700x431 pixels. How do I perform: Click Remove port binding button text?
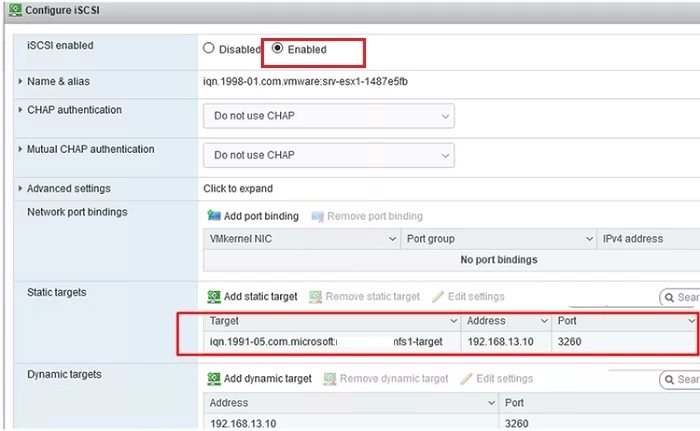375,216
